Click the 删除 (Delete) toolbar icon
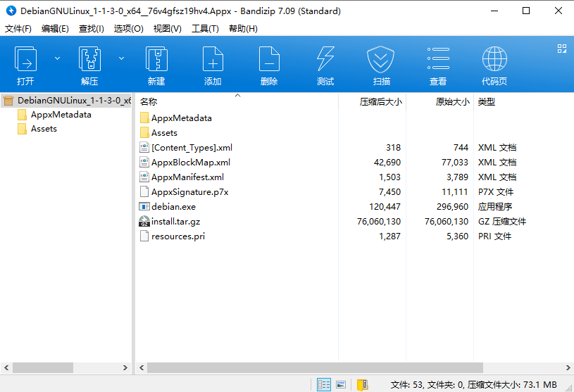This screenshot has width=574, height=392. pyautogui.click(x=269, y=59)
